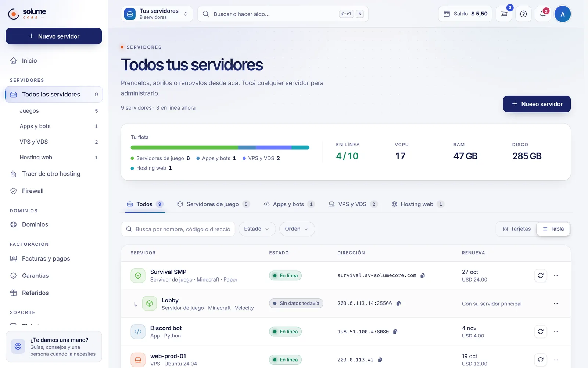The image size is (588, 368).
Task: Copy the 203.0.113.42 address
Action: coord(380,360)
